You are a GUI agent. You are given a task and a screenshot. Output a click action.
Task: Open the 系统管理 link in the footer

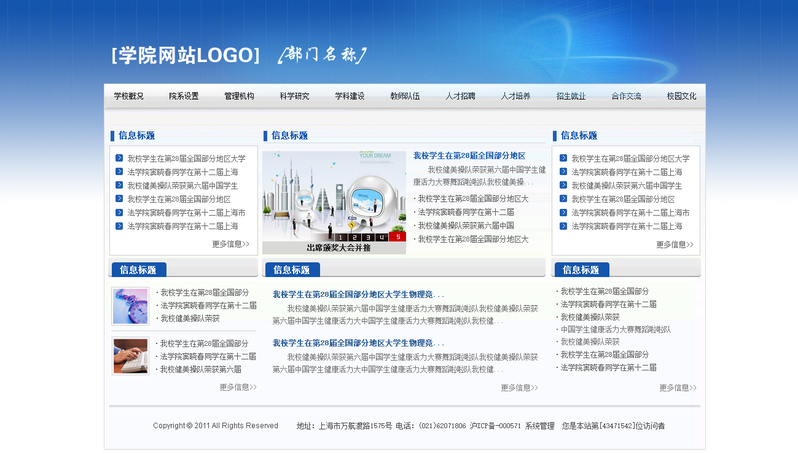pos(539,426)
